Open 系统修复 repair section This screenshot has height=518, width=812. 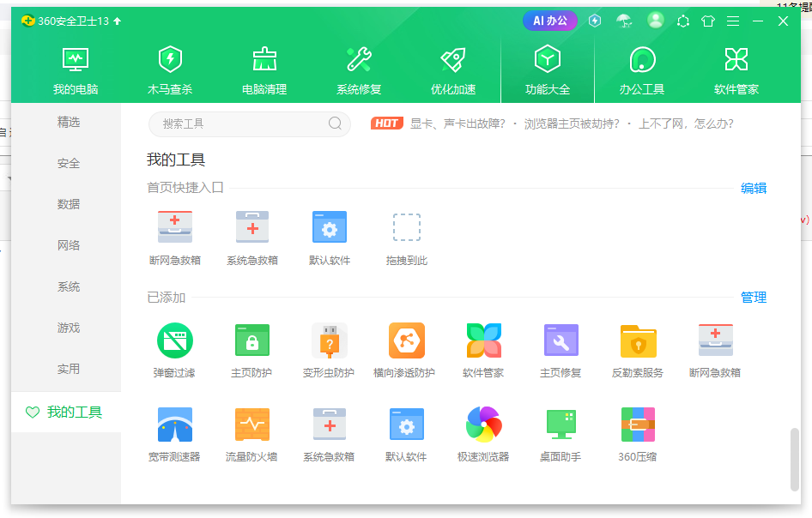pyautogui.click(x=359, y=71)
